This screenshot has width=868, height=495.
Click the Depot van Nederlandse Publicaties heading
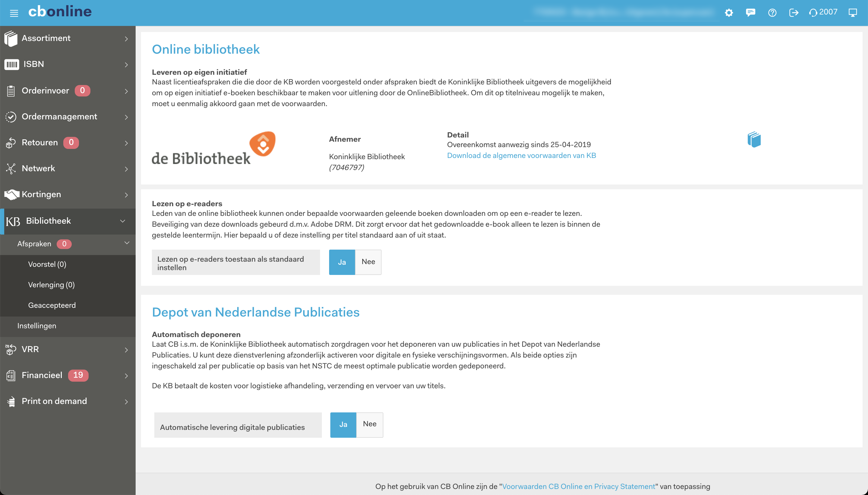pyautogui.click(x=256, y=312)
